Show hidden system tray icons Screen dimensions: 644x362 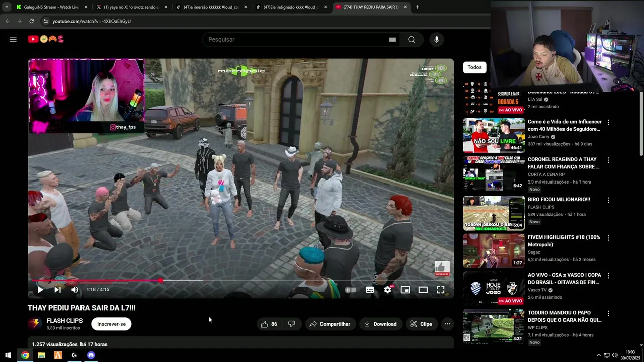[x=598, y=355]
